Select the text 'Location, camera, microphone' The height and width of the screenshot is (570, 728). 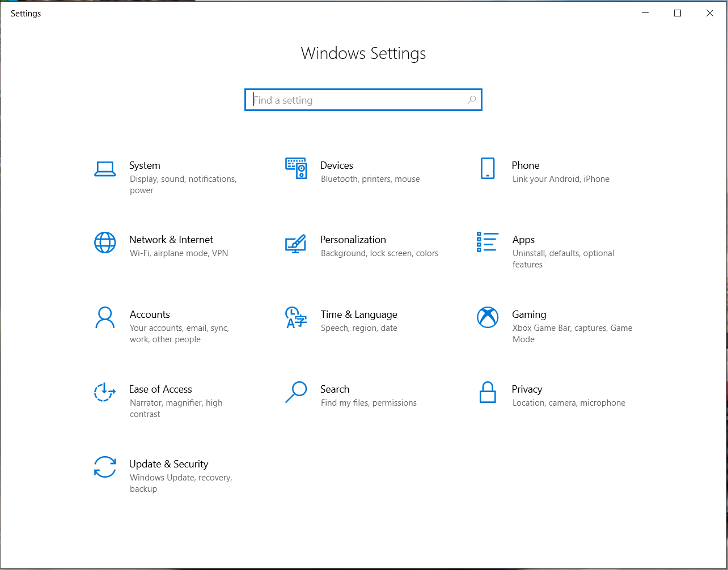pyautogui.click(x=569, y=403)
